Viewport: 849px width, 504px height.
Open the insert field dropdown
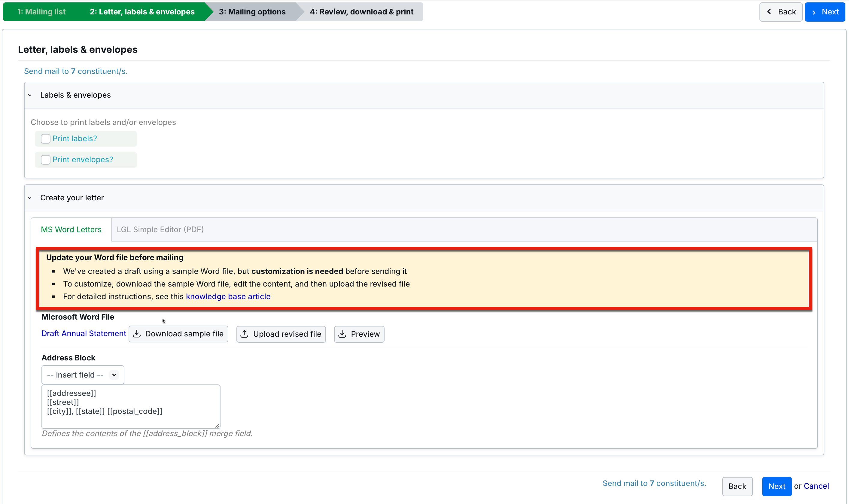83,375
